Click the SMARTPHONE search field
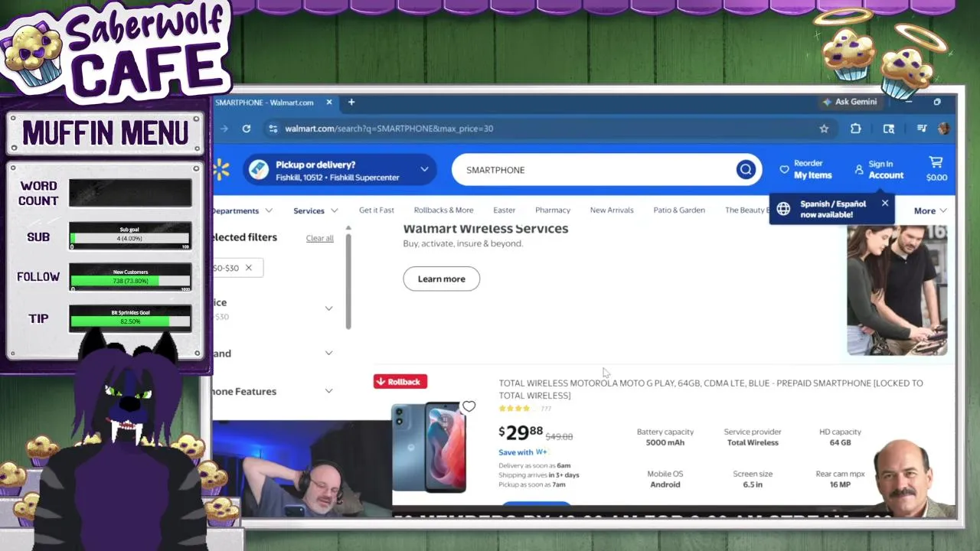This screenshot has height=551, width=980. point(593,170)
